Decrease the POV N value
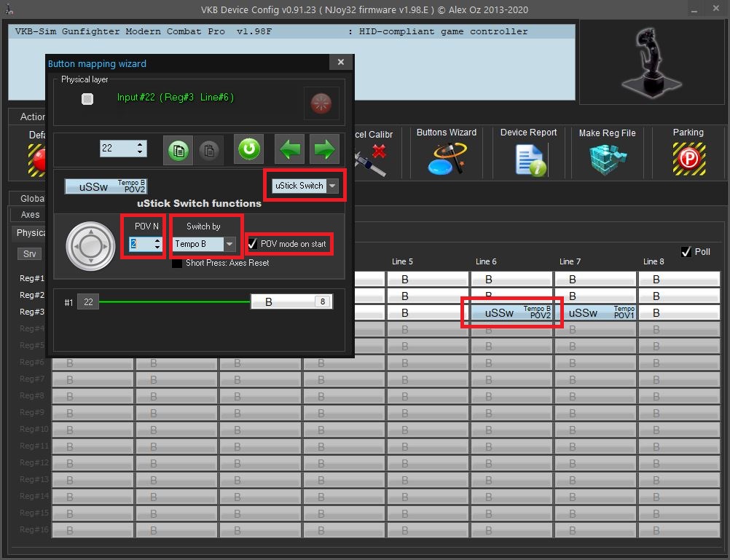This screenshot has height=560, width=730. pyautogui.click(x=157, y=247)
